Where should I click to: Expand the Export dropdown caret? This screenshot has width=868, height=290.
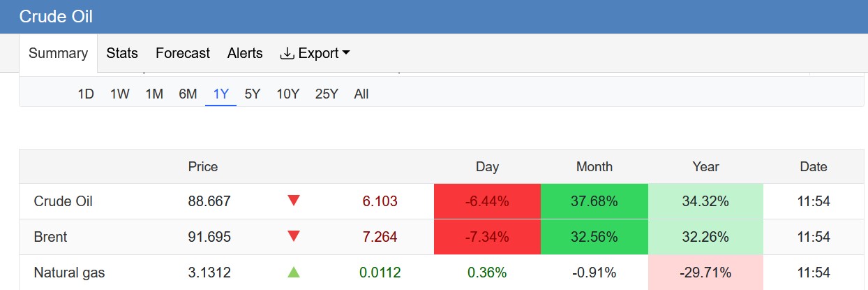coord(346,54)
